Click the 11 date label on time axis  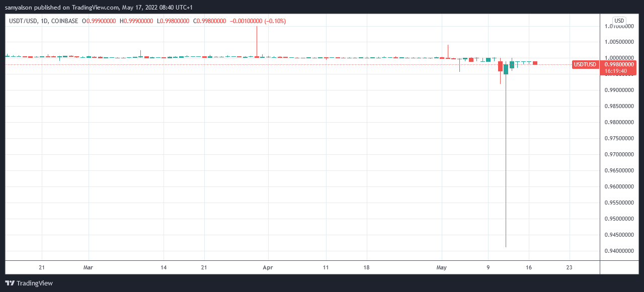pyautogui.click(x=326, y=268)
